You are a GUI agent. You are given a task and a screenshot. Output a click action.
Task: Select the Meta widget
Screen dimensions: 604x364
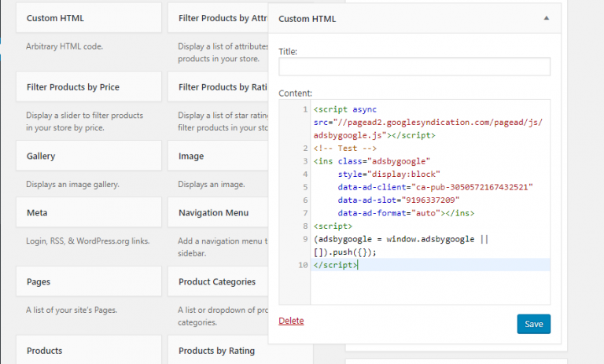point(37,212)
